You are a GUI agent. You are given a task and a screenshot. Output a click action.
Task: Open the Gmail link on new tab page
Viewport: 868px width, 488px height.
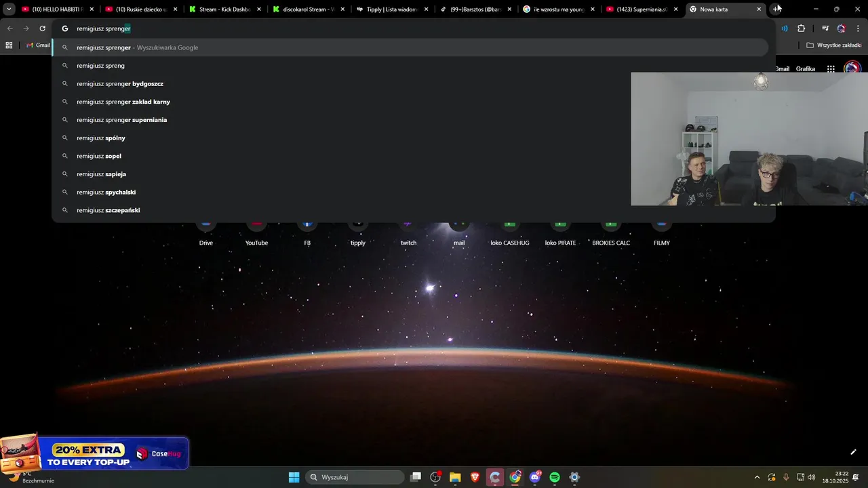(x=783, y=69)
